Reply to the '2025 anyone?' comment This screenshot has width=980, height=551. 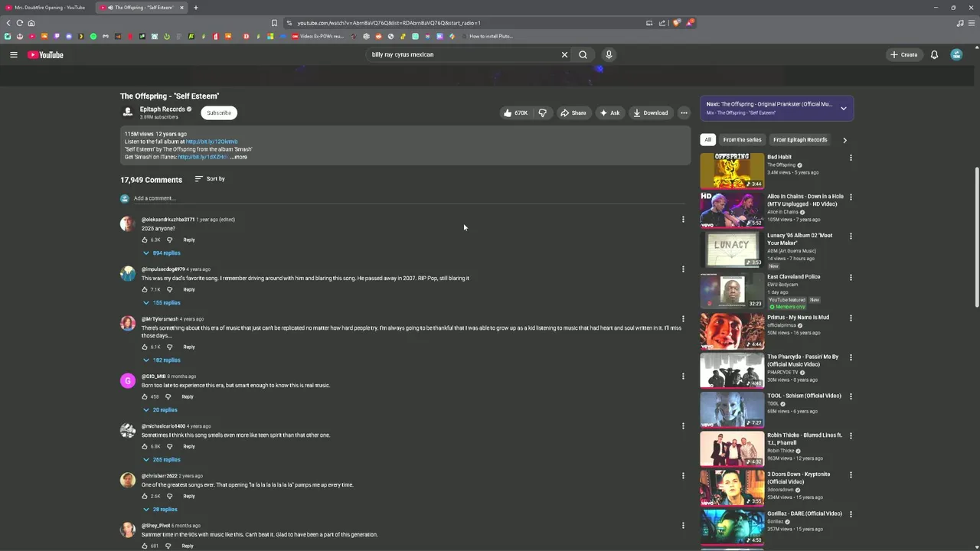point(189,240)
